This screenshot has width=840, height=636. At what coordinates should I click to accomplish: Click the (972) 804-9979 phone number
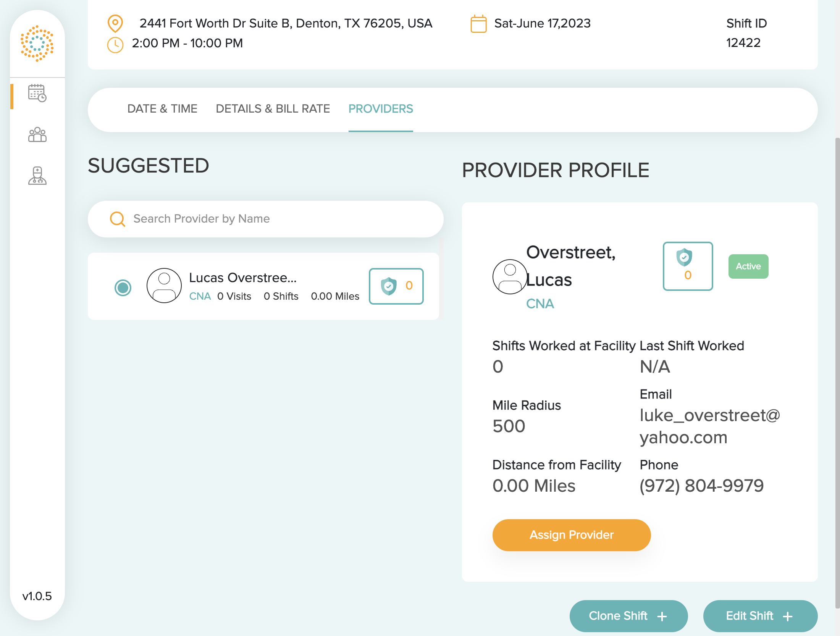[x=701, y=486]
